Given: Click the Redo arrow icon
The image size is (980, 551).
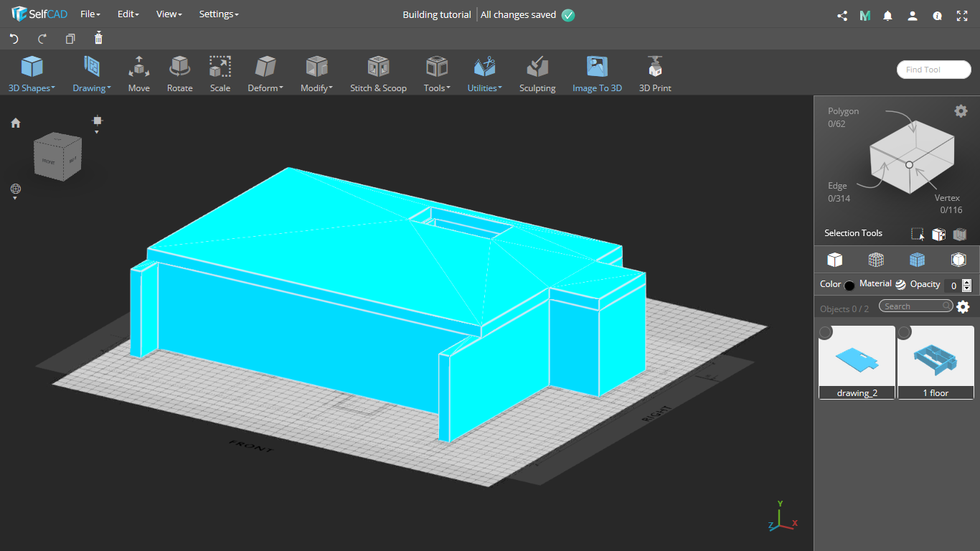Looking at the screenshot, I should point(42,39).
